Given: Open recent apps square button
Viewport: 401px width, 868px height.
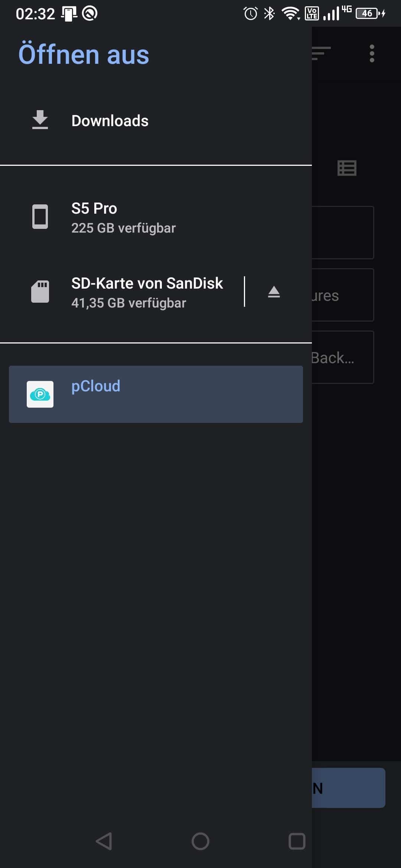Looking at the screenshot, I should point(297,841).
